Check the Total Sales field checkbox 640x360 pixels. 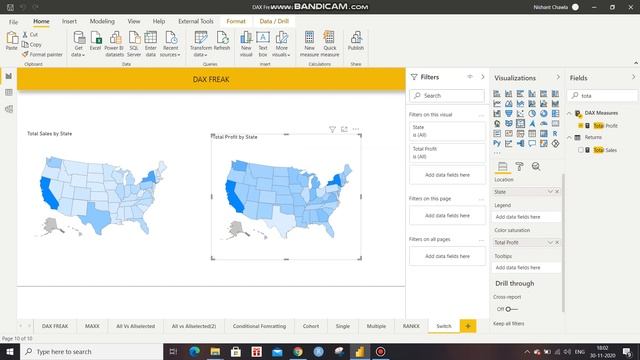click(580, 150)
